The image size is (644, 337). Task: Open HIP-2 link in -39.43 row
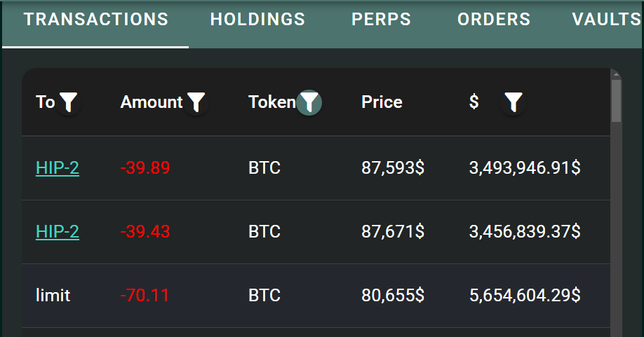pyautogui.click(x=58, y=232)
